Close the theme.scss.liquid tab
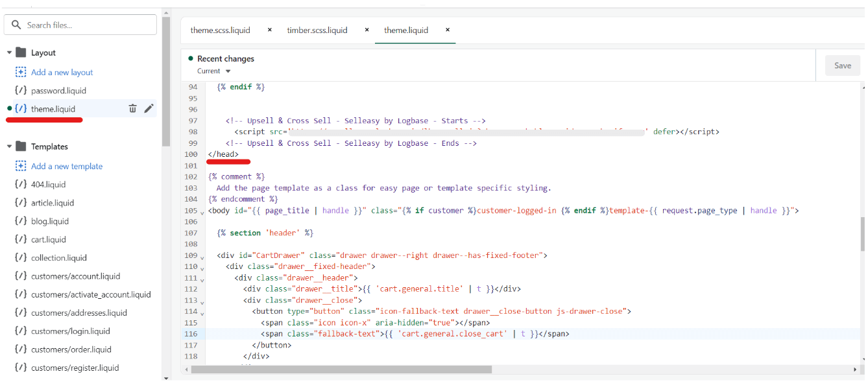 (270, 30)
